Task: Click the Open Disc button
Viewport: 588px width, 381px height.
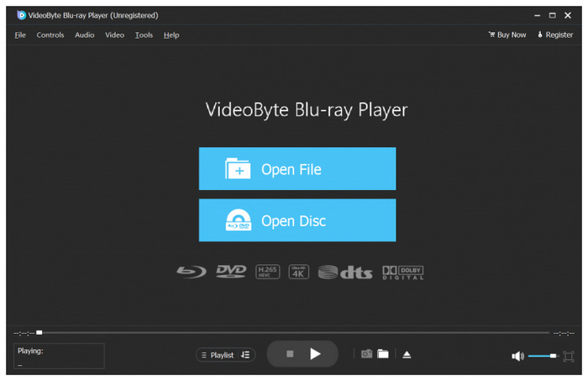Action: coord(297,220)
